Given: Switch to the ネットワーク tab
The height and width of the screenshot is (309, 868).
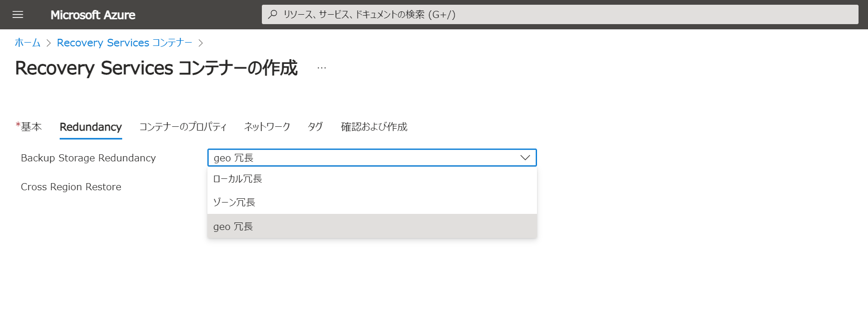Looking at the screenshot, I should [267, 127].
